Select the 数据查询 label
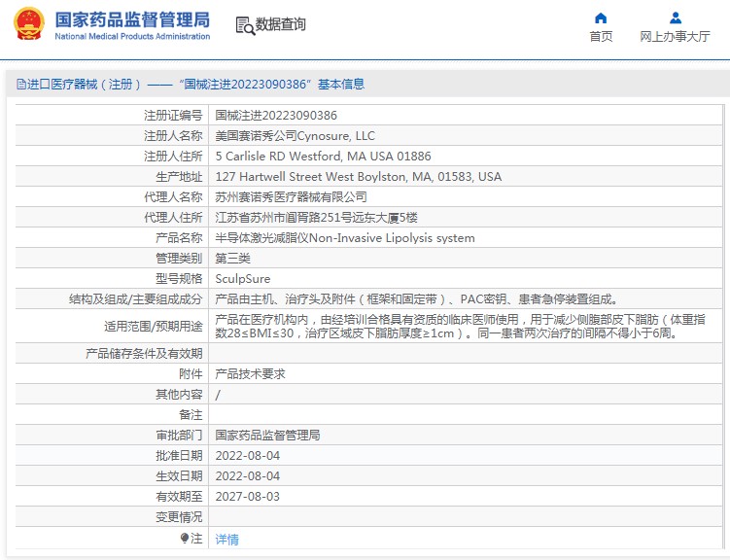 [281, 25]
